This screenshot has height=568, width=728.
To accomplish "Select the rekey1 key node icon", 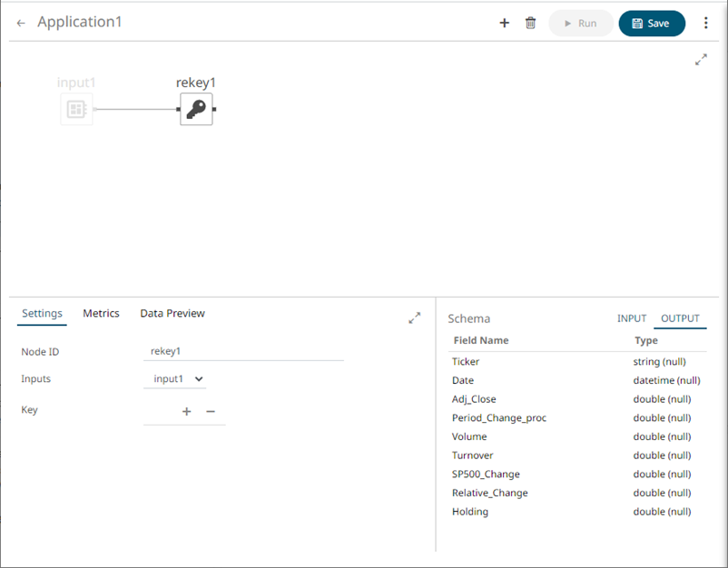I will [x=196, y=110].
